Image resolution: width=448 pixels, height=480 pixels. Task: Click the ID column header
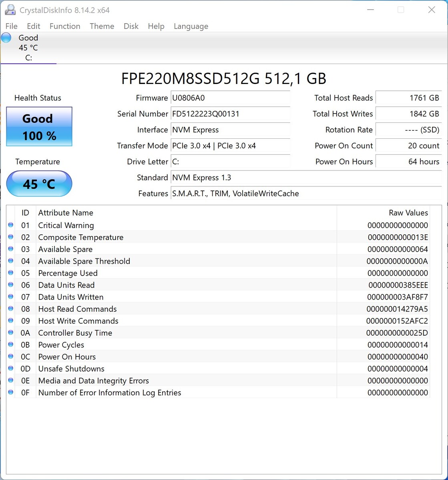tap(25, 213)
